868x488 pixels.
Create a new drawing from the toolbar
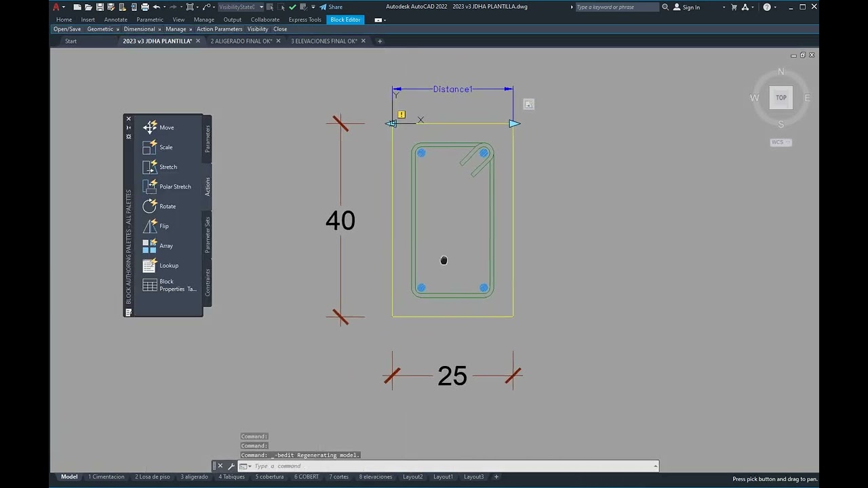point(77,7)
